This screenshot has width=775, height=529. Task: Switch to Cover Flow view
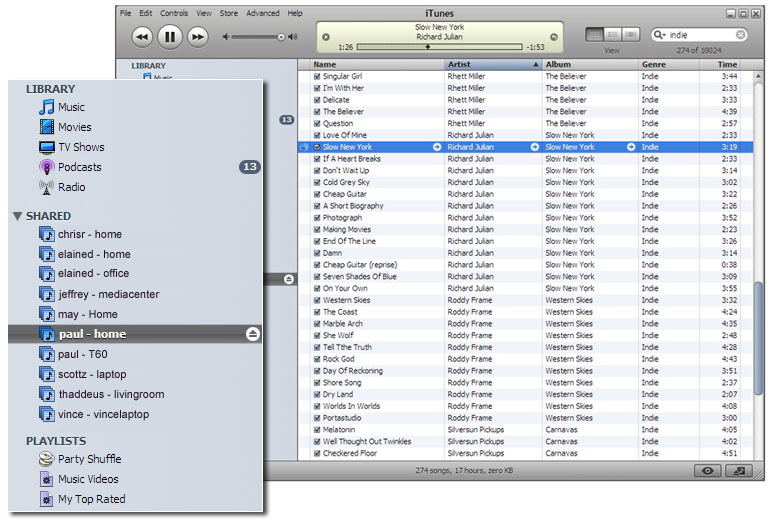(630, 35)
